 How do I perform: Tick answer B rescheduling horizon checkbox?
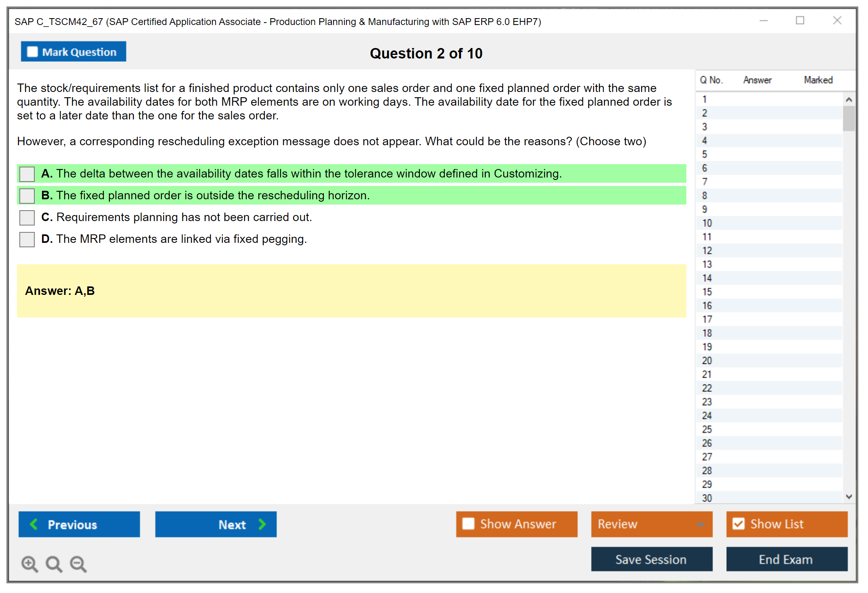point(27,196)
